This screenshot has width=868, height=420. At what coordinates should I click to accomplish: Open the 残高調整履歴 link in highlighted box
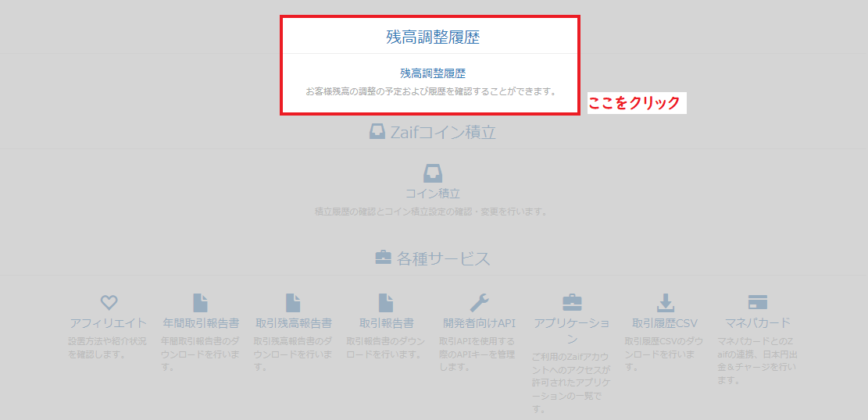click(432, 73)
